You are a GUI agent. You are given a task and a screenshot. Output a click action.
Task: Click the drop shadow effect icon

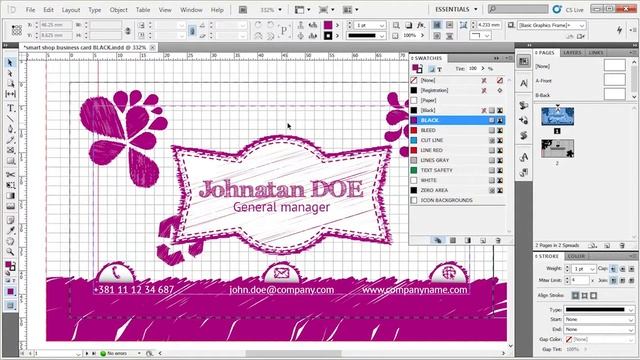[409, 25]
